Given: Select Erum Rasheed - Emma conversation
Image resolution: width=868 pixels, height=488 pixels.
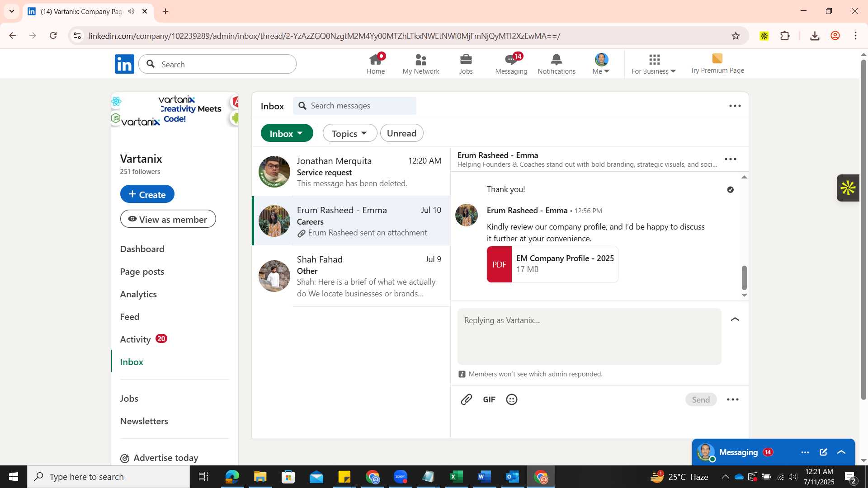Looking at the screenshot, I should point(351,221).
